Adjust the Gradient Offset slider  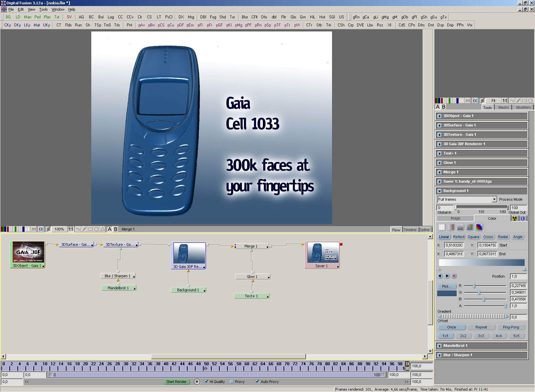[x=473, y=316]
